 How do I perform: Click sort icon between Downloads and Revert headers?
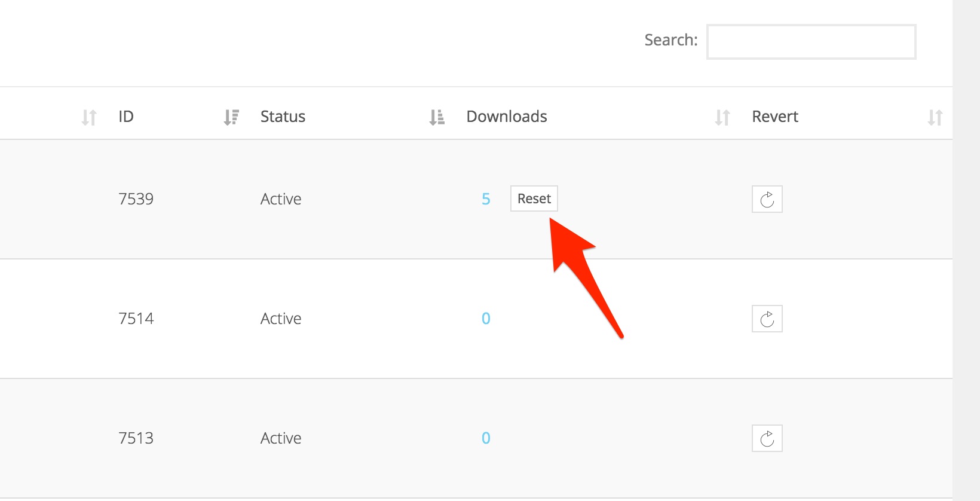[722, 117]
